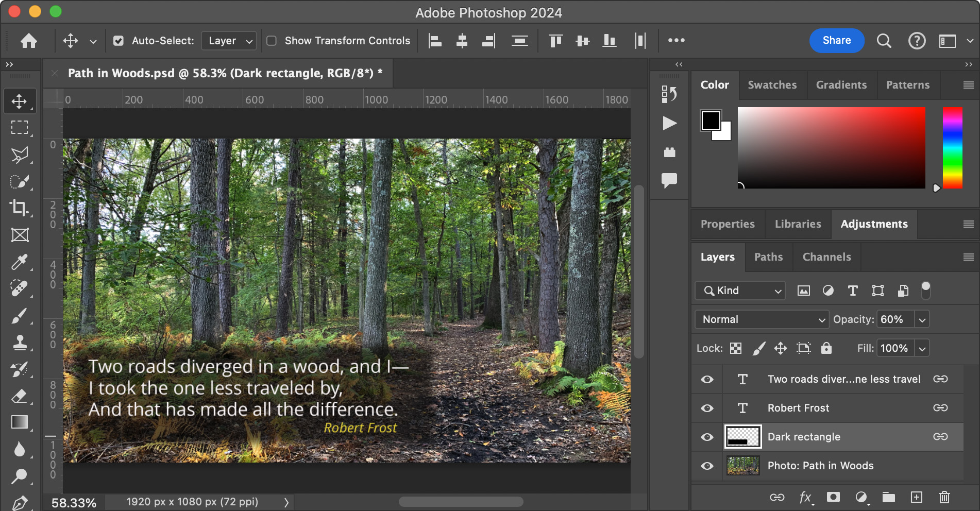Viewport: 980px width, 511px height.
Task: Hide the Robert Frost text layer
Action: click(x=707, y=408)
